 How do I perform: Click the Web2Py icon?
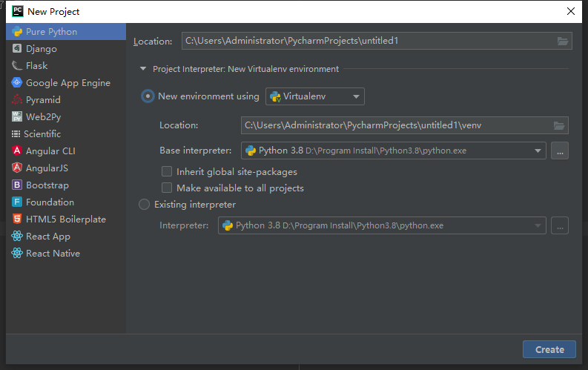click(x=17, y=116)
